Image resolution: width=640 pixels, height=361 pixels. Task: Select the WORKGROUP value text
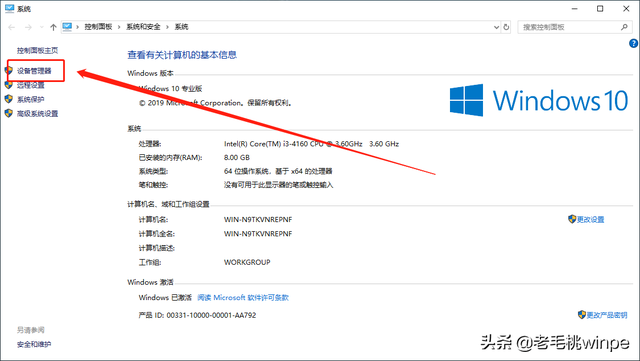click(x=247, y=262)
